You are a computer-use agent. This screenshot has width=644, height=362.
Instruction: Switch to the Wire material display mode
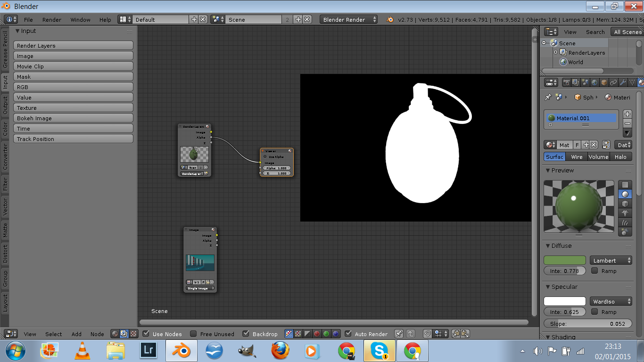pos(576,156)
